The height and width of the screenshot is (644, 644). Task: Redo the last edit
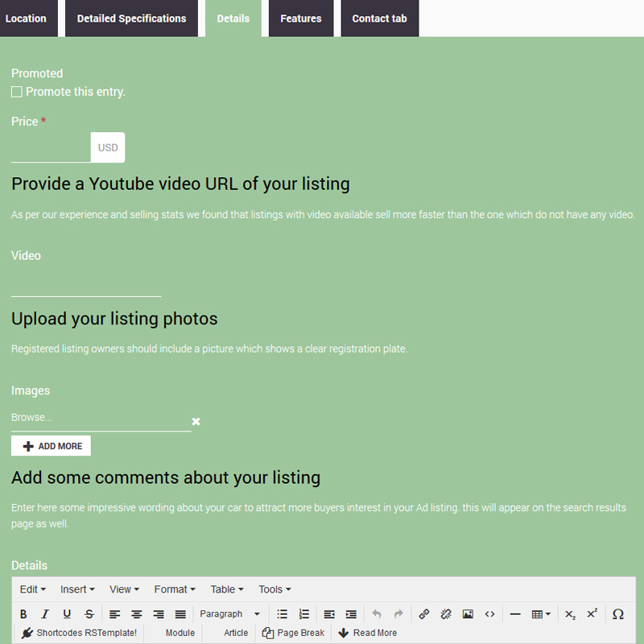click(398, 614)
